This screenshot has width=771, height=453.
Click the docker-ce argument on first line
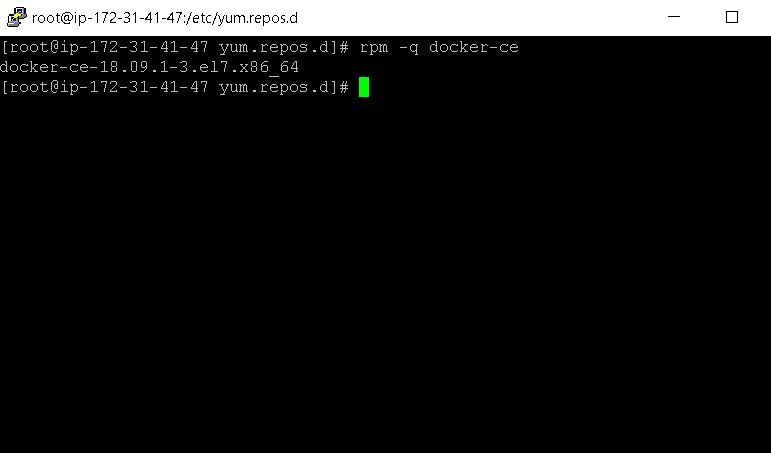point(474,47)
